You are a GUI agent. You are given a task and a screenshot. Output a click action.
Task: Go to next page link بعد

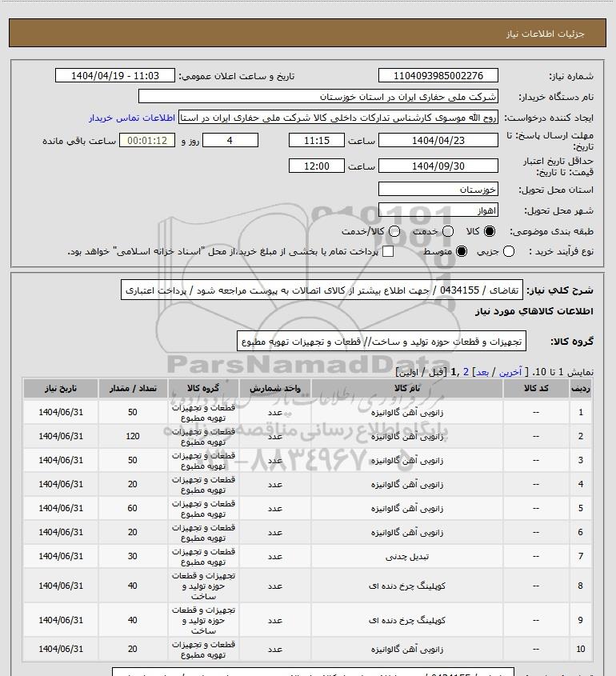coord(482,372)
